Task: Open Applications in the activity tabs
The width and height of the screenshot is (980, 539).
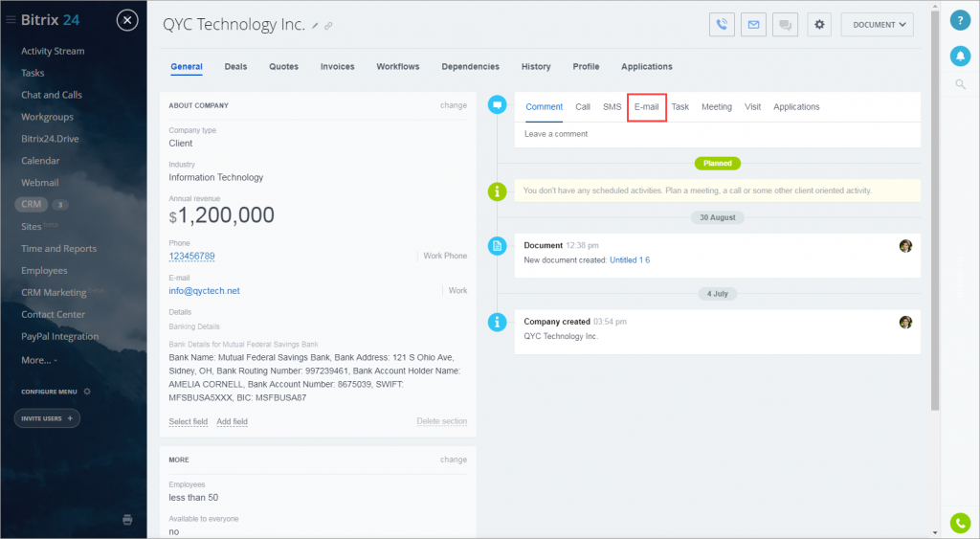Action: pos(796,107)
